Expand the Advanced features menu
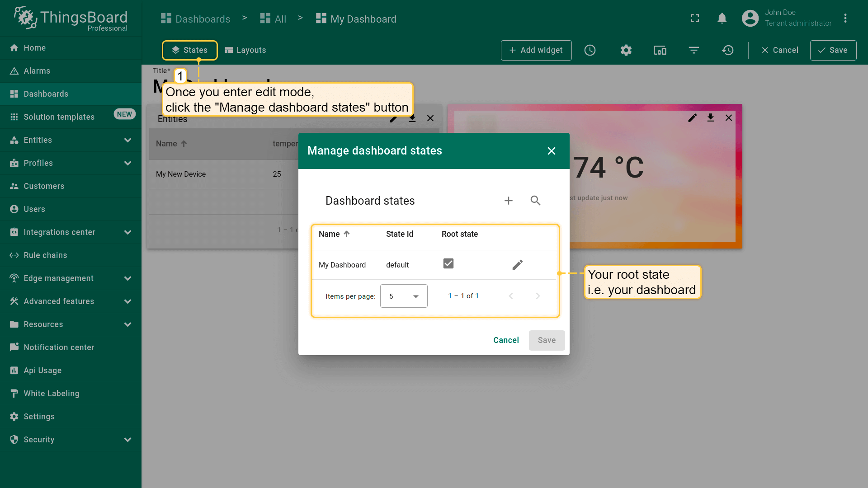The width and height of the screenshot is (868, 488). point(127,301)
